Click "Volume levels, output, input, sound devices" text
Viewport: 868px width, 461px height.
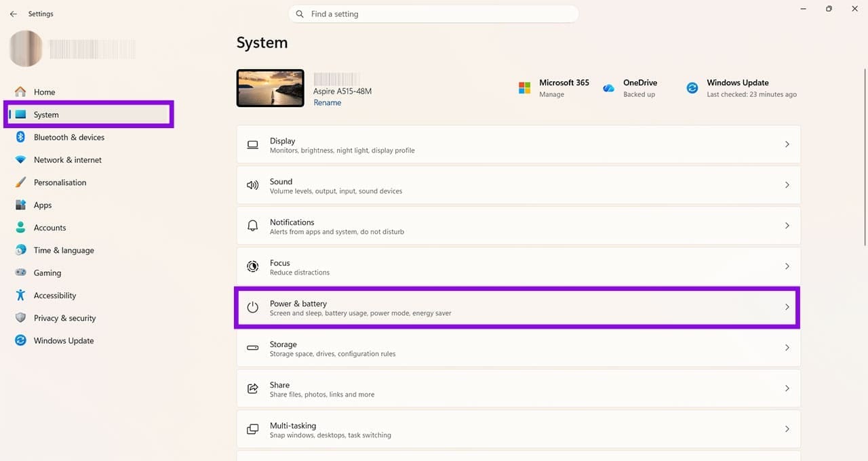click(x=336, y=191)
